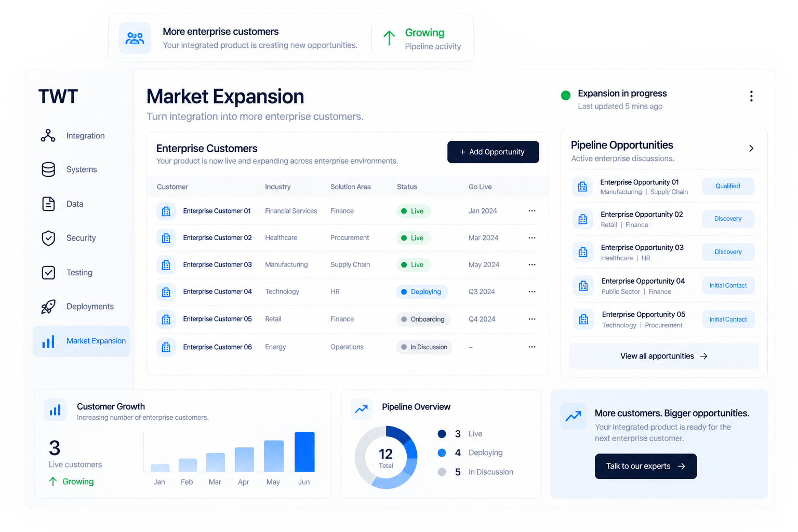Click the people icon in the top banner
798x532 pixels.
(135, 38)
